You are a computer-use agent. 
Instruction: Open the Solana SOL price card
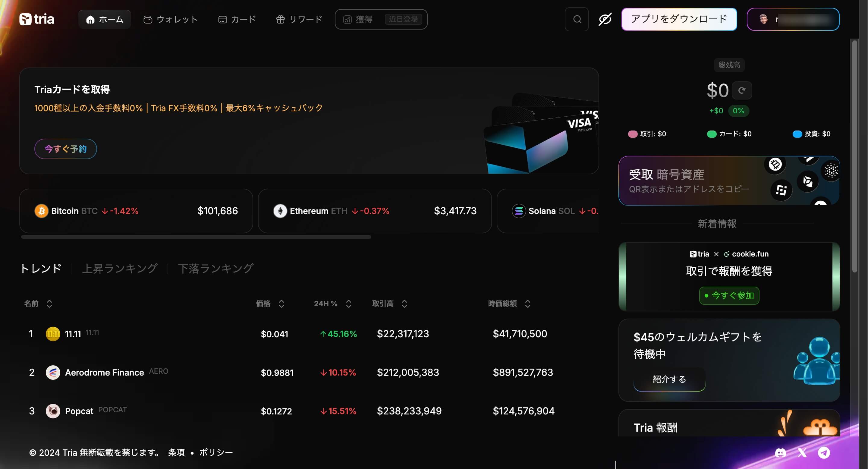click(x=548, y=211)
